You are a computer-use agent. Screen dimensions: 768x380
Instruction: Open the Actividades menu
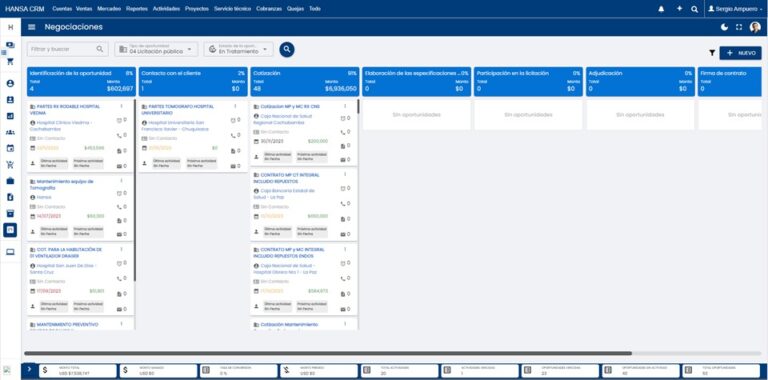(166, 9)
